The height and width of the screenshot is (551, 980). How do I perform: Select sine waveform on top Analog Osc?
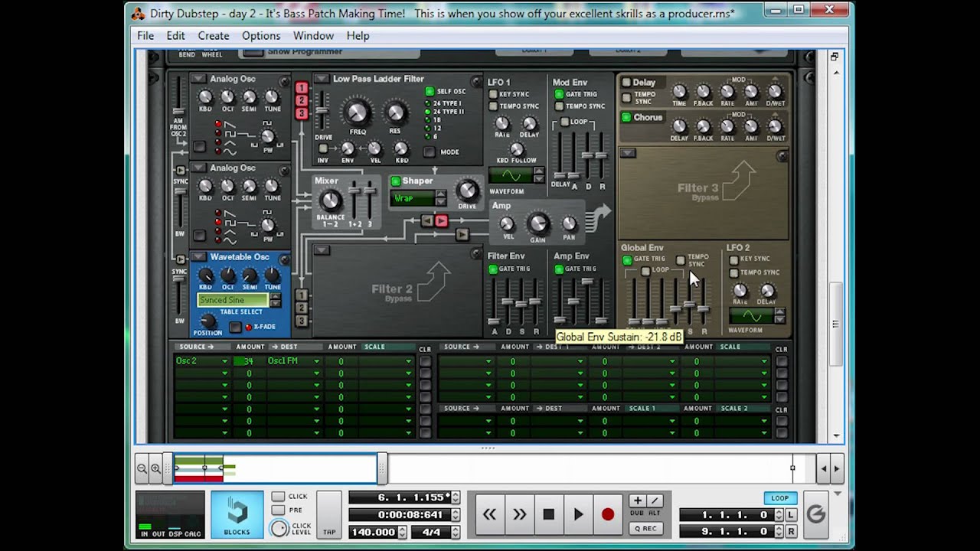click(x=218, y=151)
